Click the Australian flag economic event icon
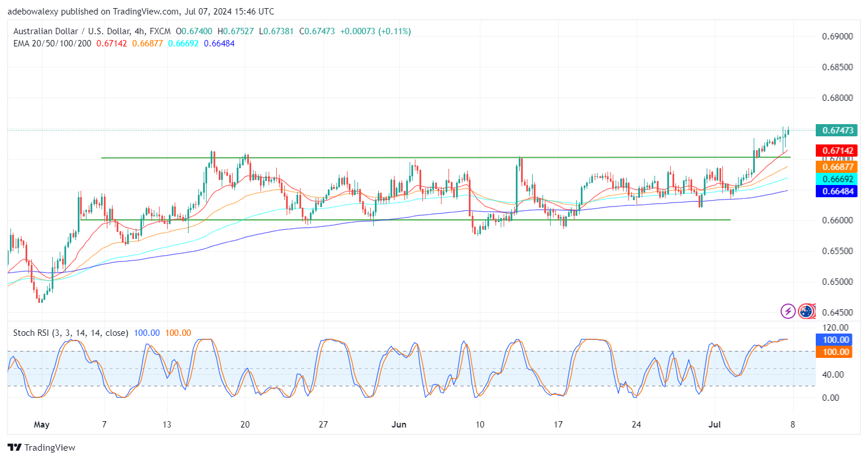Screen dimensions: 868x460 coord(805,312)
